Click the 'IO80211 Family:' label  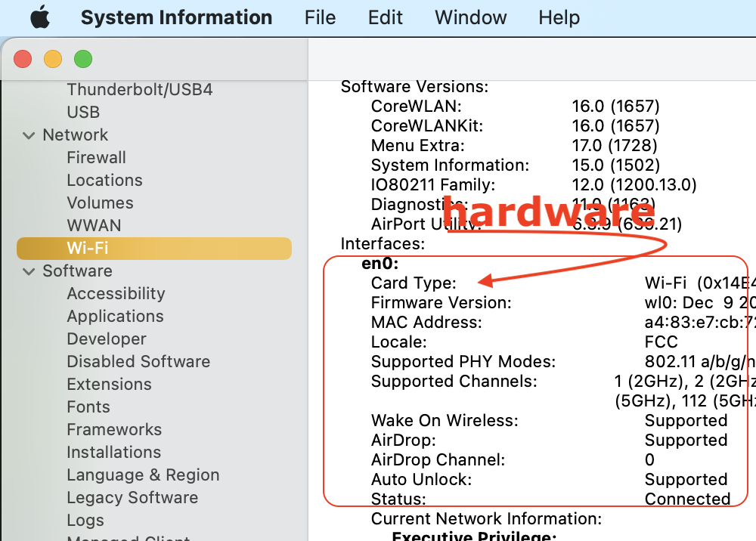coord(433,185)
